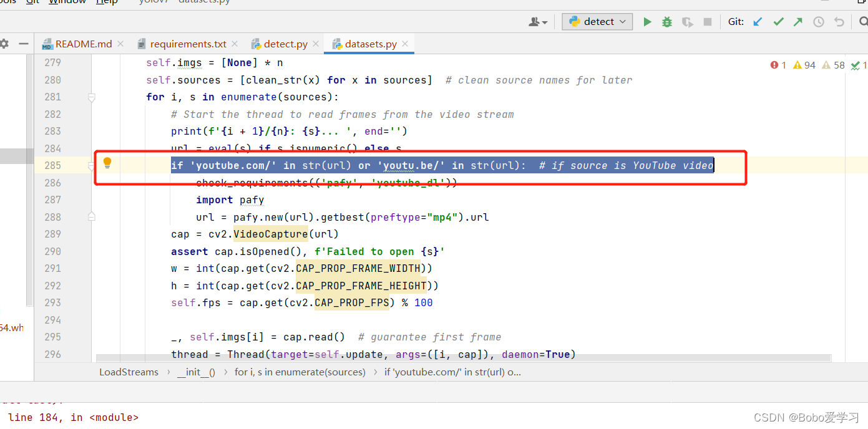This screenshot has height=429, width=868.
Task: Click __init__() breadcrumb link
Action: 196,372
